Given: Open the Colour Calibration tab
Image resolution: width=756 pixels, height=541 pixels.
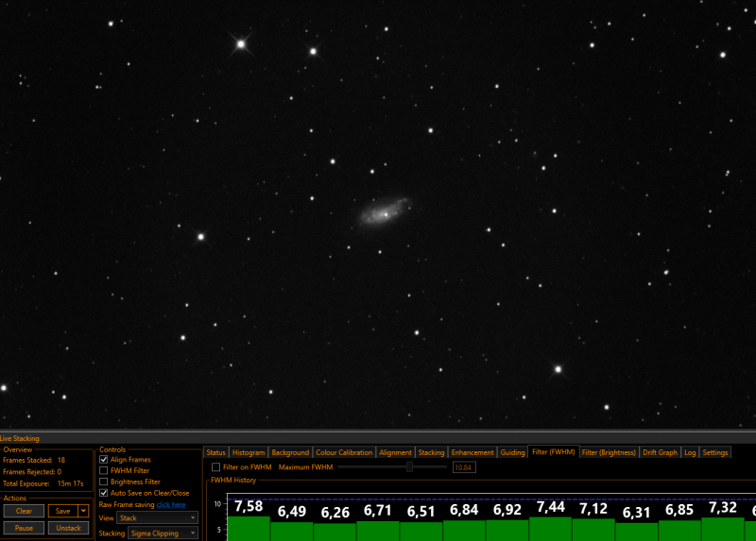Looking at the screenshot, I should click(344, 452).
